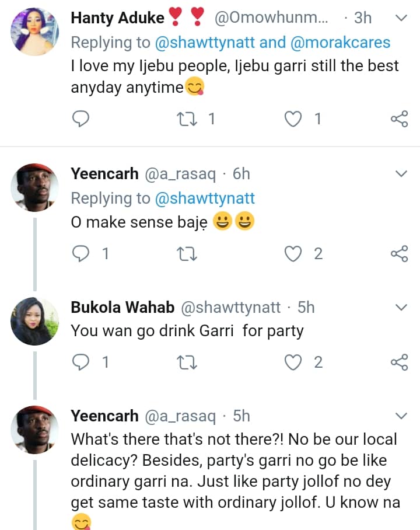Open Bukola Wahab's profile avatar
This screenshot has width=420, height=530.
point(34,321)
